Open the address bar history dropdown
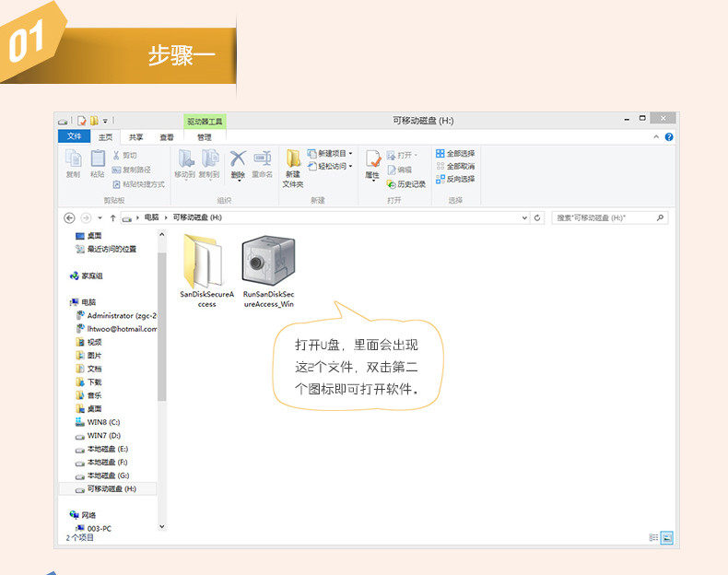Viewport: 728px width, 575px height. tap(524, 217)
